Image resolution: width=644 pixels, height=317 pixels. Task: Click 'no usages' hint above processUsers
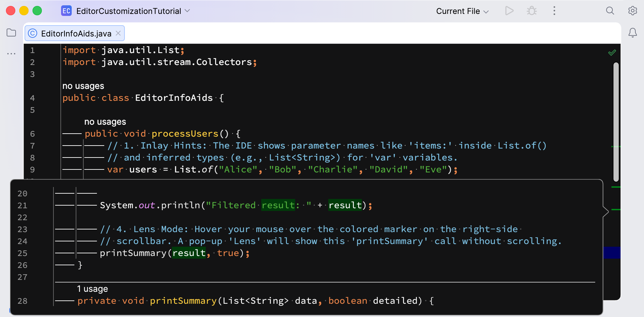click(x=105, y=122)
